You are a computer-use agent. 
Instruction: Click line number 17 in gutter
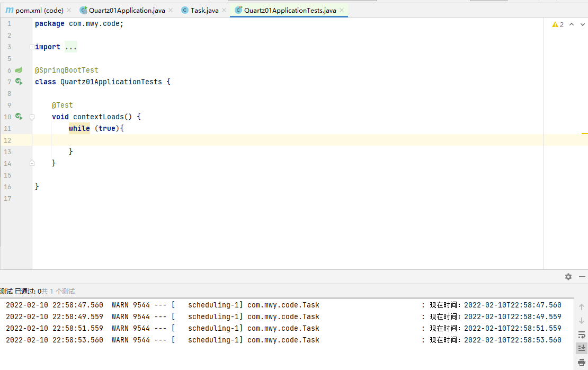[x=7, y=198]
